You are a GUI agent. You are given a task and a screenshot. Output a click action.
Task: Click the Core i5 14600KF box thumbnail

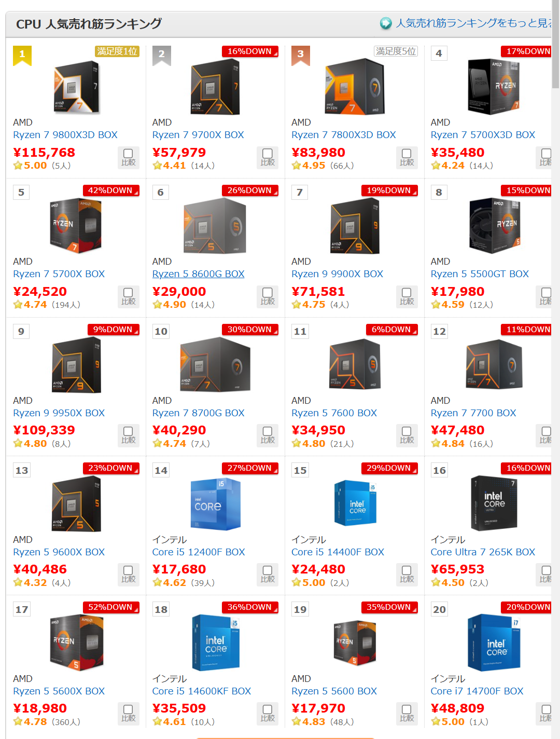[216, 642]
